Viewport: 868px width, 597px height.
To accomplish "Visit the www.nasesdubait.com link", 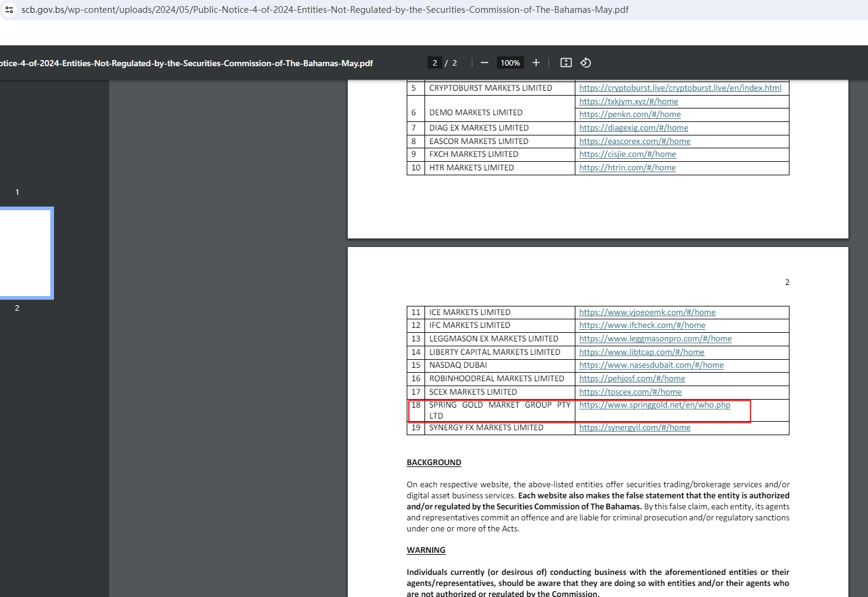I will [651, 365].
